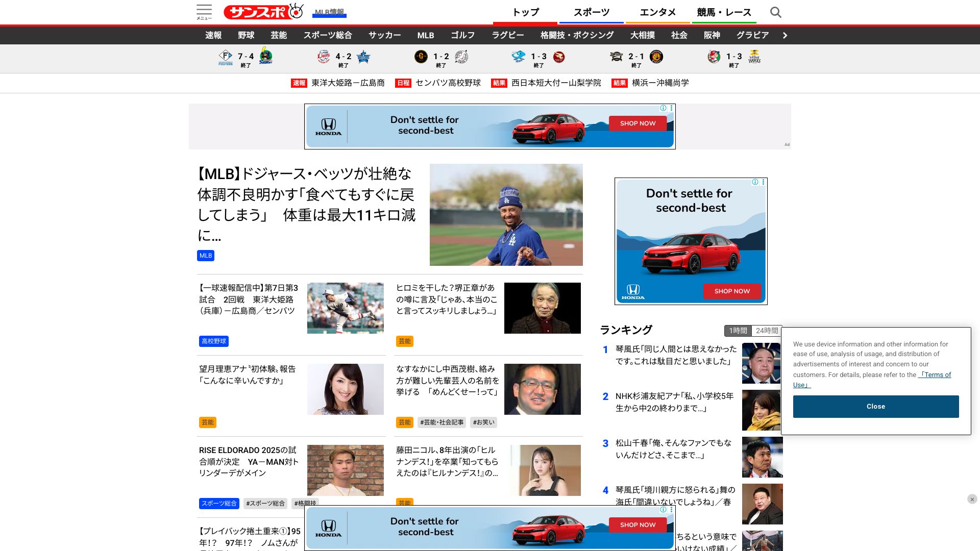Click the search magnifier icon
The height and width of the screenshot is (551, 980).
coord(775,12)
